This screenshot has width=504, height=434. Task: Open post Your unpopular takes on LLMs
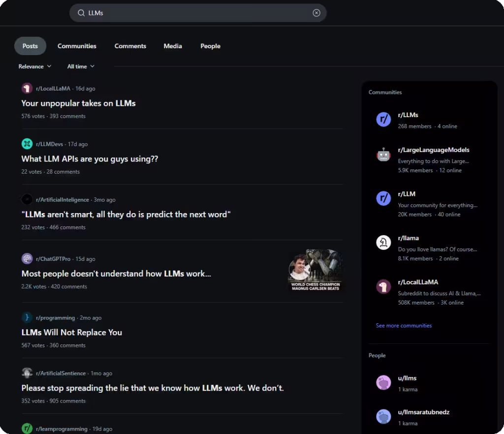pos(78,103)
